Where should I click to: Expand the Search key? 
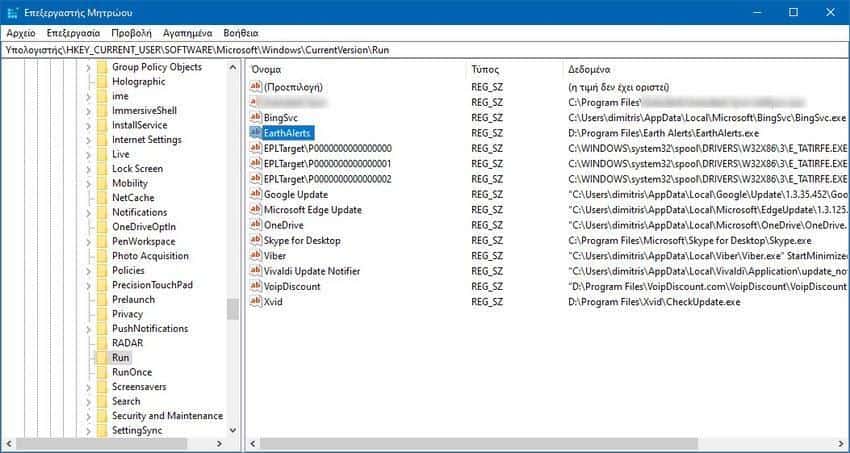pos(88,402)
